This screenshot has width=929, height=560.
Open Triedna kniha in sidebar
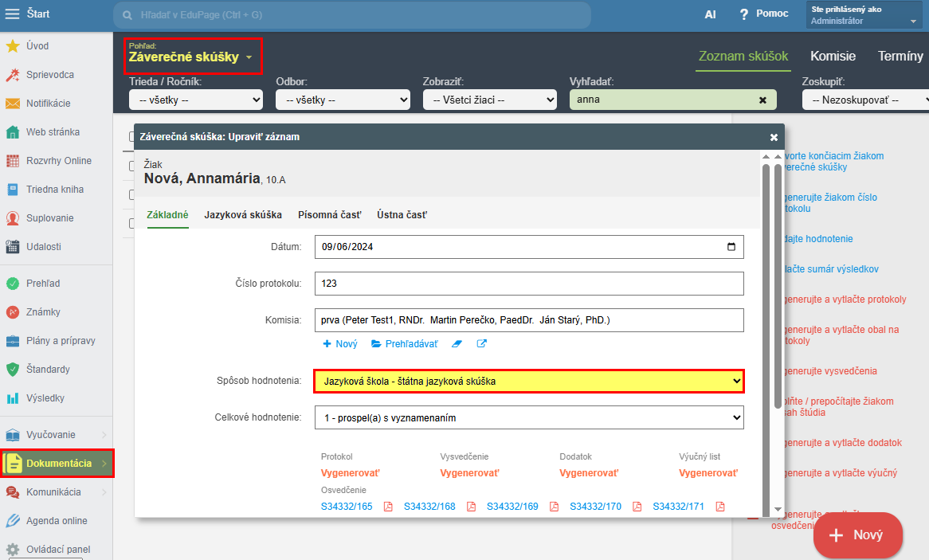coord(54,190)
